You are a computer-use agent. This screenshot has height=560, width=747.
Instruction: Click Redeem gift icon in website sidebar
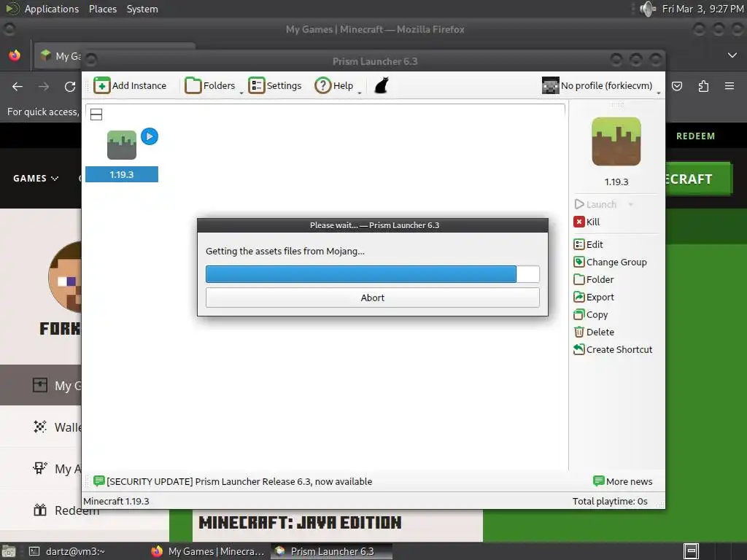[x=40, y=510]
